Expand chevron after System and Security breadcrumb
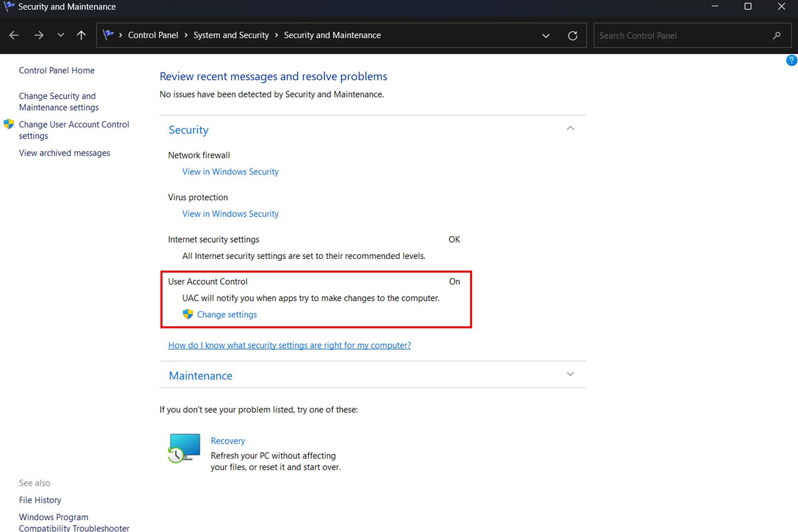798x532 pixels. [276, 35]
